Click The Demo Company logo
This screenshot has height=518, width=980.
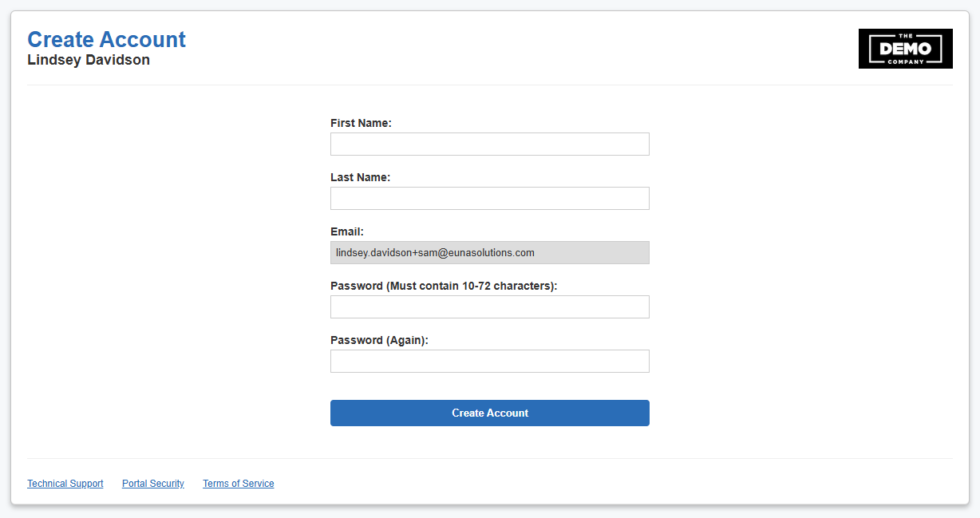click(905, 49)
